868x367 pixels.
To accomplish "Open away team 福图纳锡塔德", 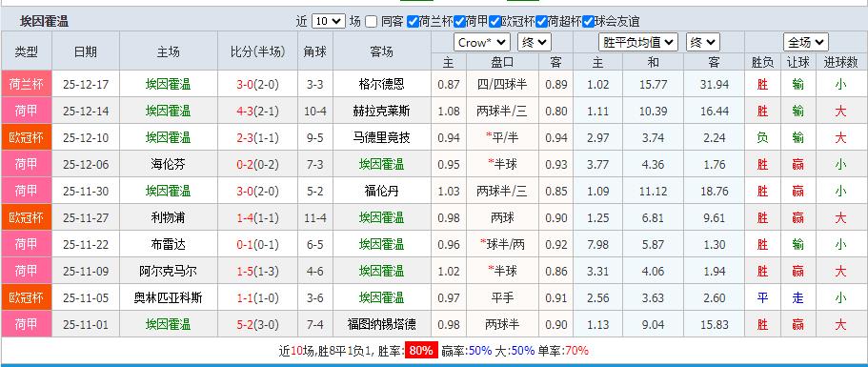I will point(381,324).
